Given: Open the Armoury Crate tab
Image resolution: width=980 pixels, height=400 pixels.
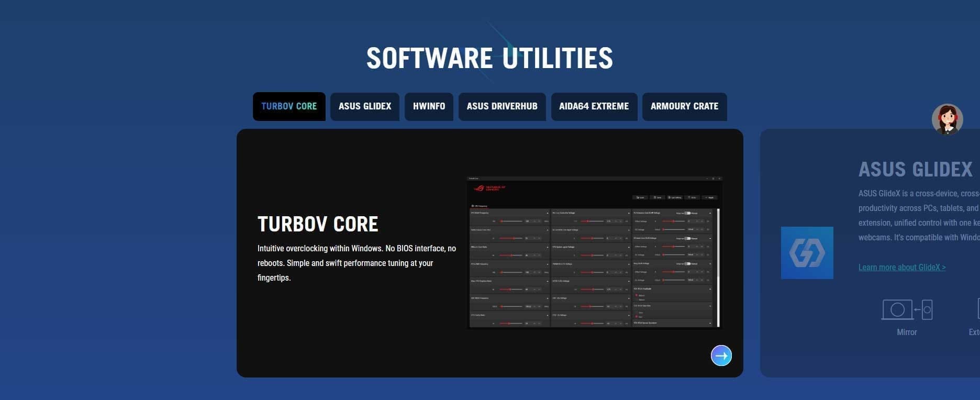Looking at the screenshot, I should tap(684, 106).
